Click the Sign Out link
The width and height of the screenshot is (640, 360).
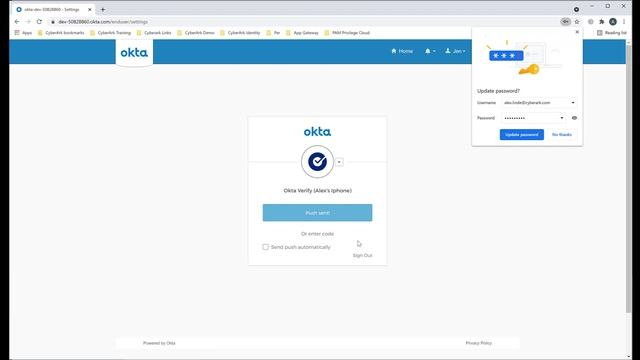(362, 256)
